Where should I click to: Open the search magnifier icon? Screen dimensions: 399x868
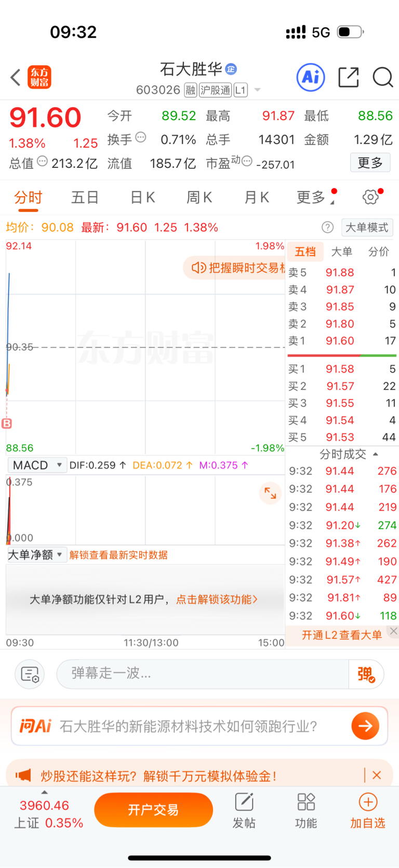383,77
